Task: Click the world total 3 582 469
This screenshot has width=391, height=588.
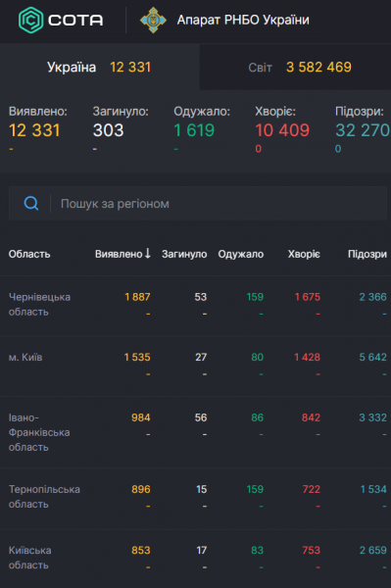Action: (x=318, y=67)
